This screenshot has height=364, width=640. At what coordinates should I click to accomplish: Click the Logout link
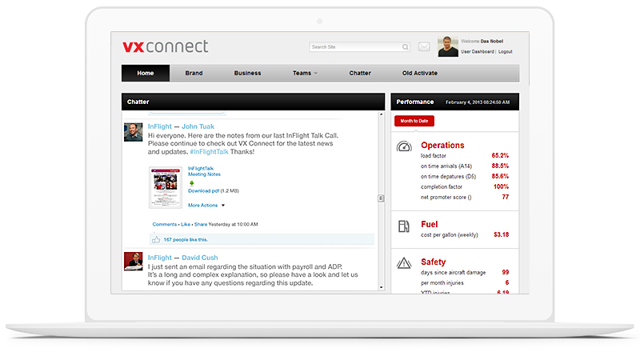click(x=505, y=52)
